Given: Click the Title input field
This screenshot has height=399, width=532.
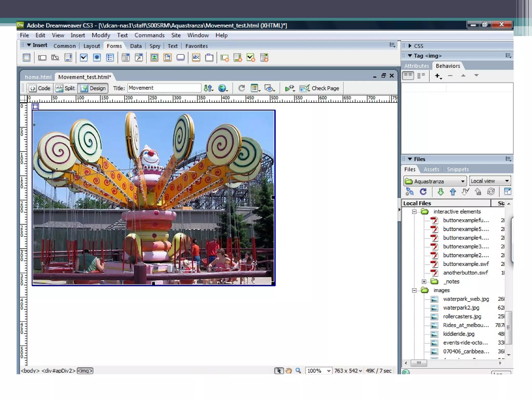Looking at the screenshot, I should [164, 88].
